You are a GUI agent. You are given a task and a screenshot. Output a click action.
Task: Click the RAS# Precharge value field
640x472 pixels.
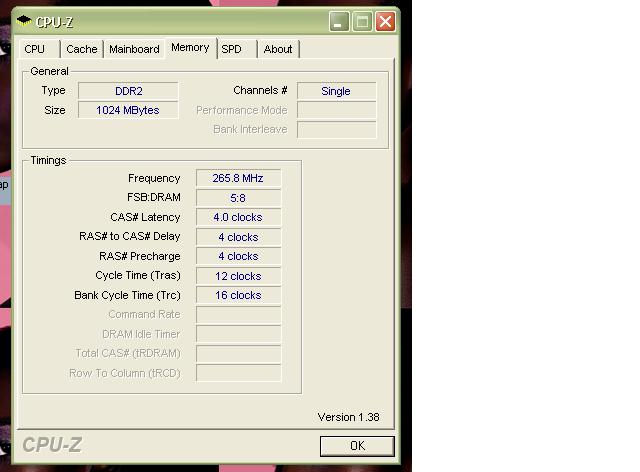click(x=238, y=256)
